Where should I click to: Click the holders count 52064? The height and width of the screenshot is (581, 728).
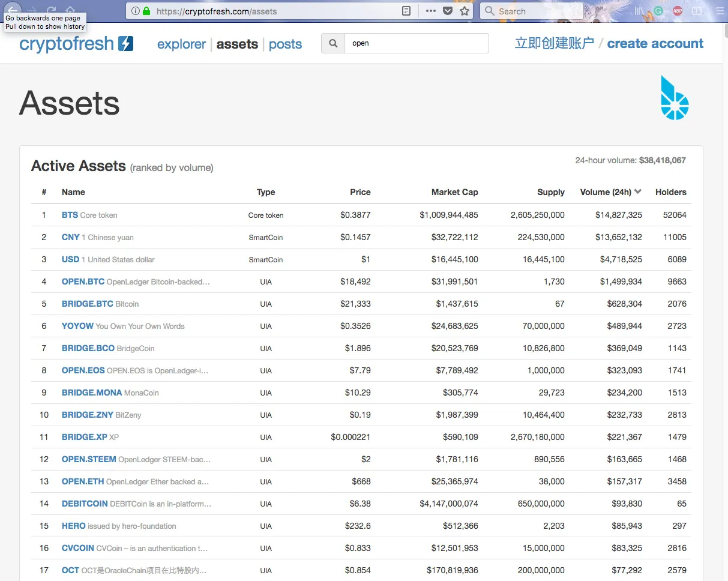(675, 215)
